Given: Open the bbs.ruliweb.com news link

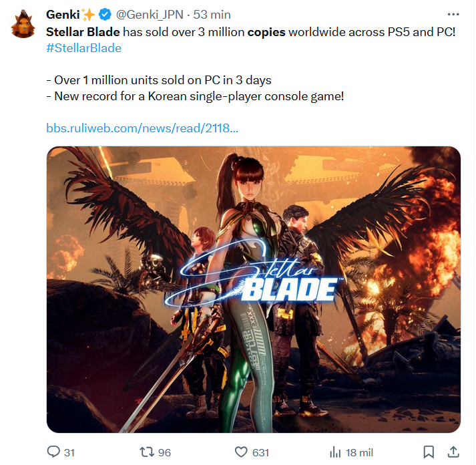Looking at the screenshot, I should tap(142, 128).
